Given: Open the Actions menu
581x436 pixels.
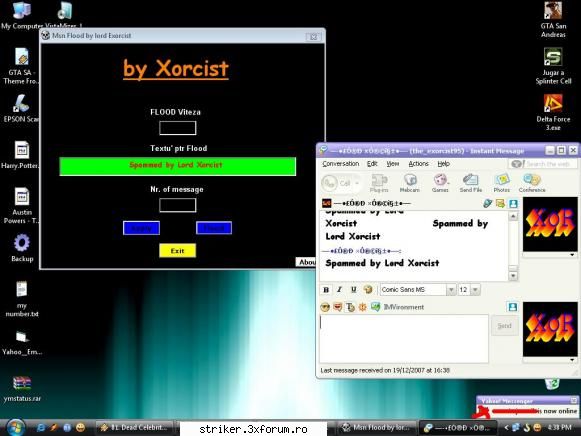Looking at the screenshot, I should click(x=418, y=164).
